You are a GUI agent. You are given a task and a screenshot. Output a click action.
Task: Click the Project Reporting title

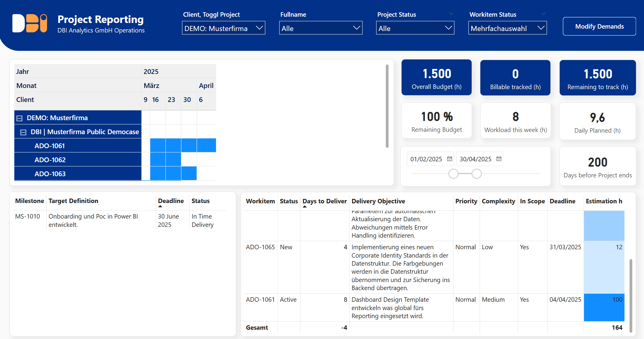tap(101, 19)
